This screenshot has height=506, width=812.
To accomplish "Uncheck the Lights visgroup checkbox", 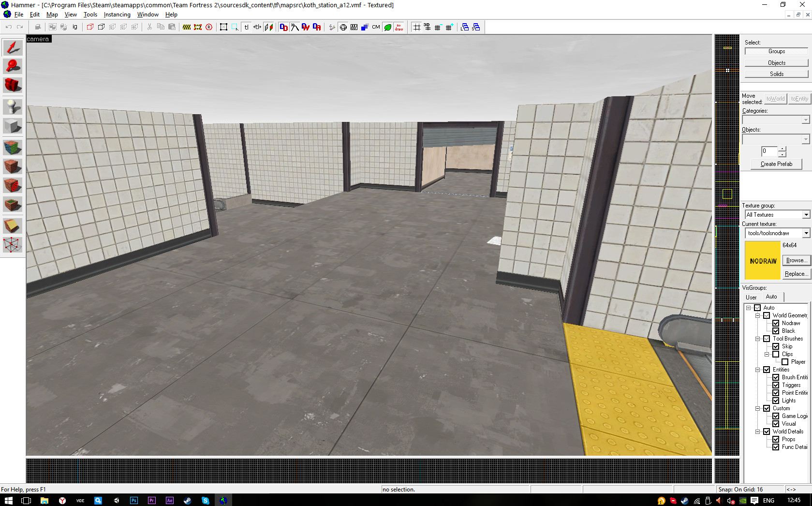I will (x=776, y=401).
